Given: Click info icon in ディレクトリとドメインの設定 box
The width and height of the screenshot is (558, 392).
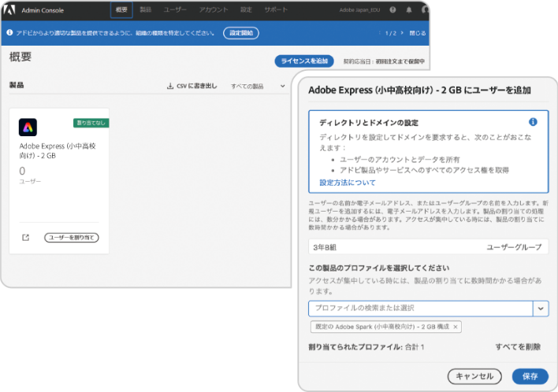Looking at the screenshot, I should [533, 122].
